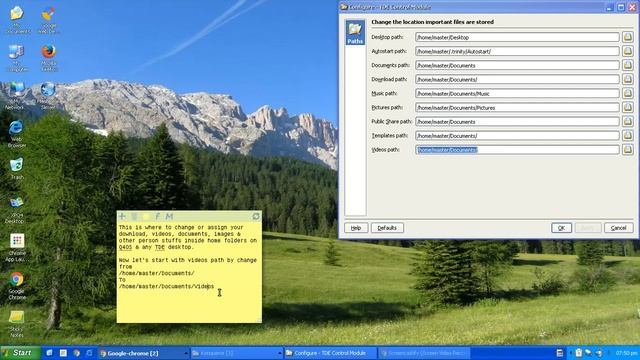Click inside the Music path field

click(x=518, y=93)
